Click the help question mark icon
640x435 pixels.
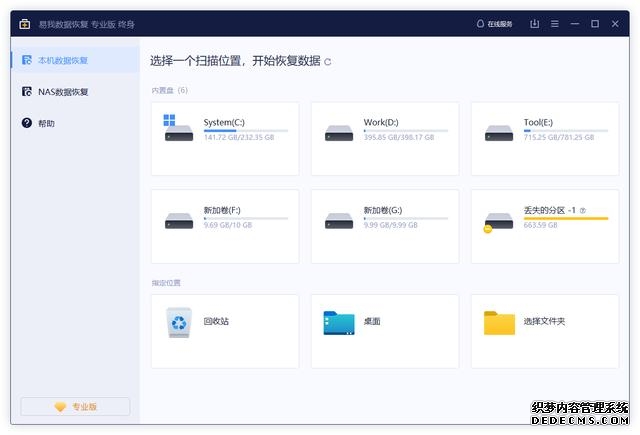(x=27, y=123)
